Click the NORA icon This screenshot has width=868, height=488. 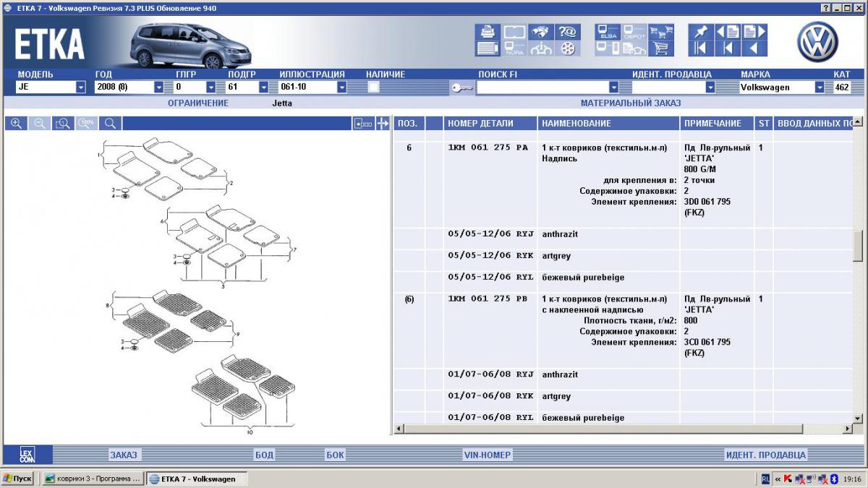[514, 48]
